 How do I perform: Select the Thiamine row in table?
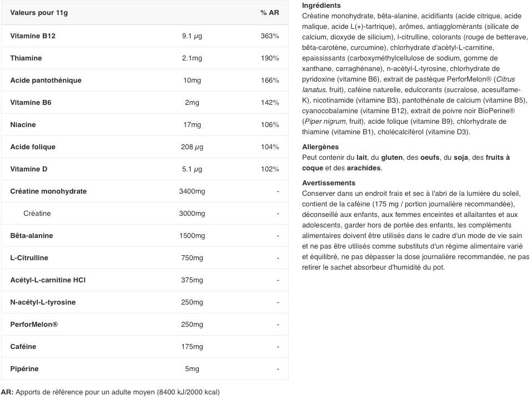(x=145, y=58)
